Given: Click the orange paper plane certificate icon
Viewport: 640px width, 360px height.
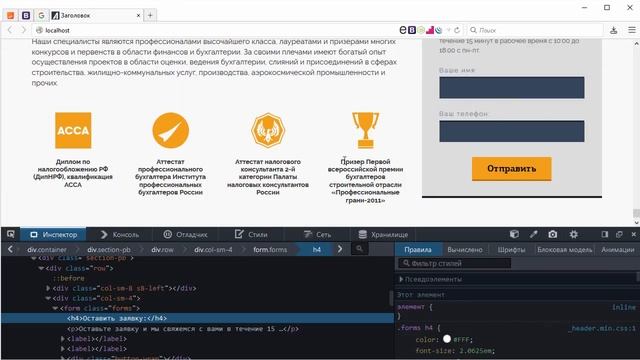Looking at the screenshot, I should [x=171, y=131].
